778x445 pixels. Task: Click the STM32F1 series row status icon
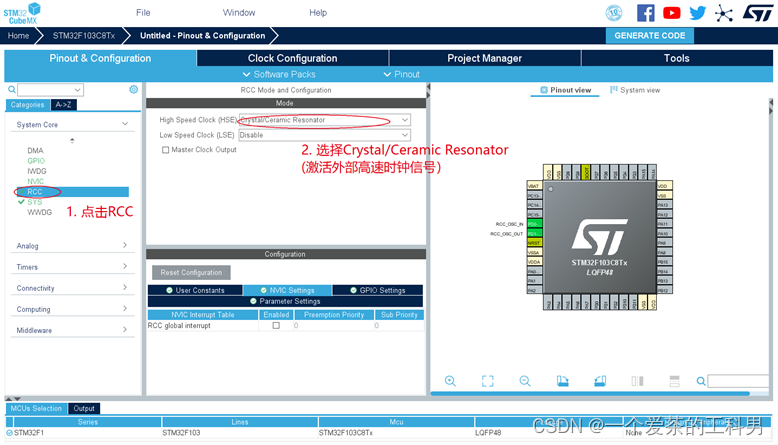click(x=9, y=433)
